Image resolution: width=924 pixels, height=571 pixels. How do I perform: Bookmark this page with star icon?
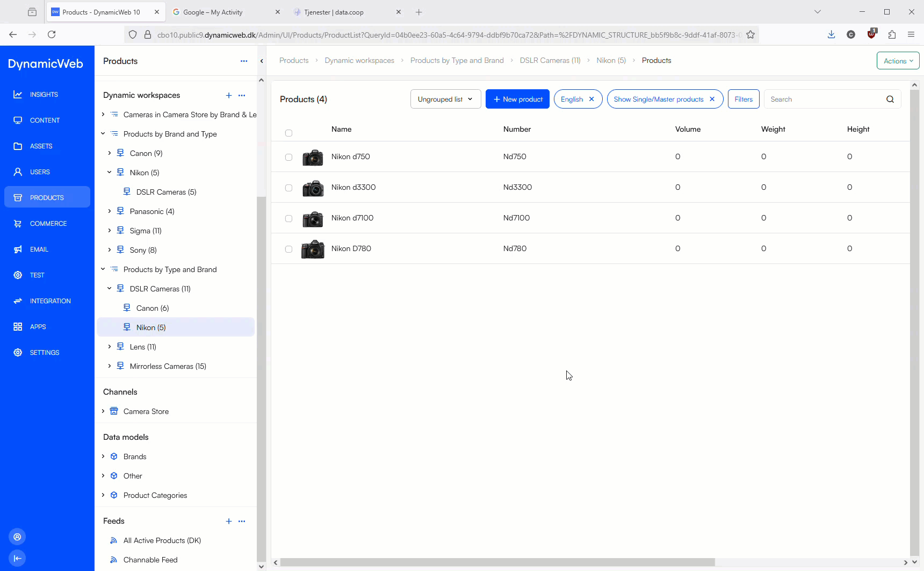pos(750,35)
